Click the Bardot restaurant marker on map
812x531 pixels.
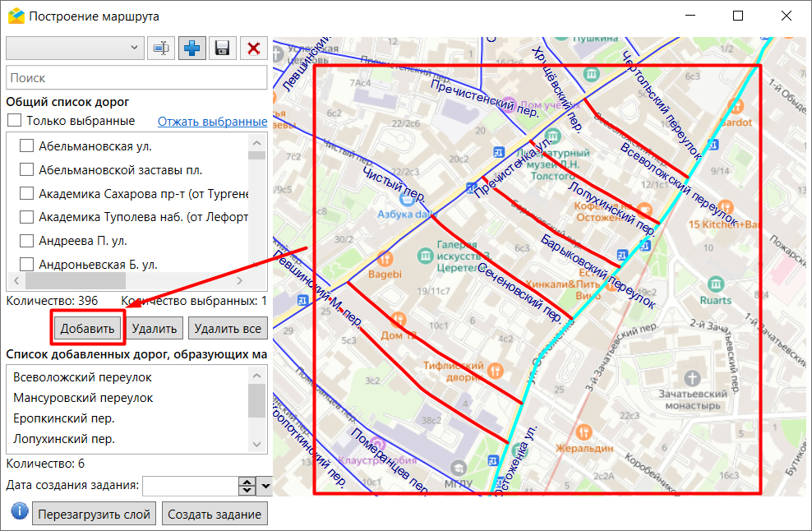[x=736, y=107]
